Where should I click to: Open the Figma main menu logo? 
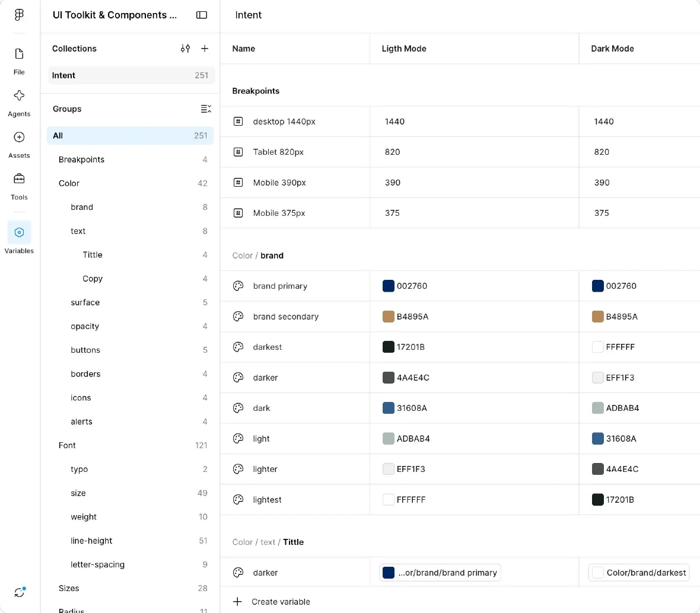click(19, 15)
